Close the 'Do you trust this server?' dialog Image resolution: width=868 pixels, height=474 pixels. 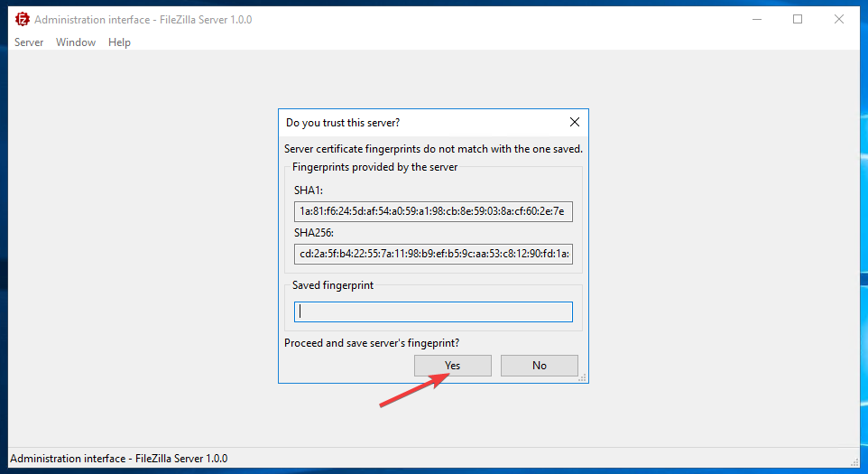click(575, 123)
